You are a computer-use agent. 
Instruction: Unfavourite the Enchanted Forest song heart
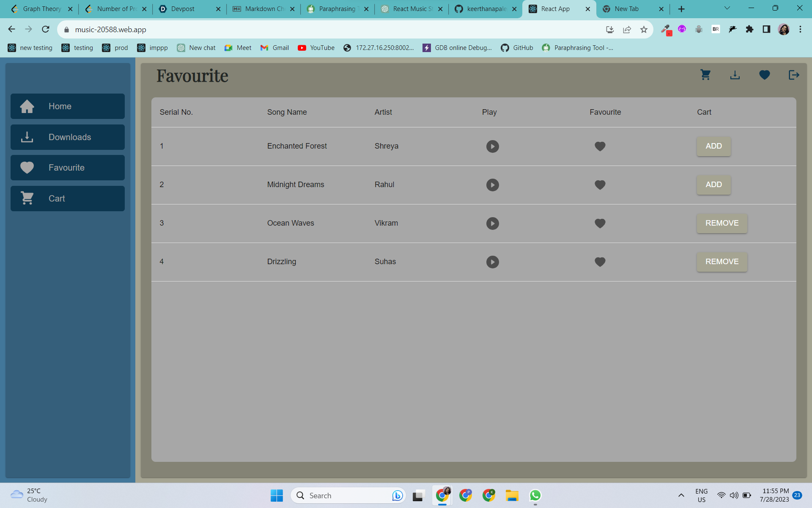tap(600, 146)
